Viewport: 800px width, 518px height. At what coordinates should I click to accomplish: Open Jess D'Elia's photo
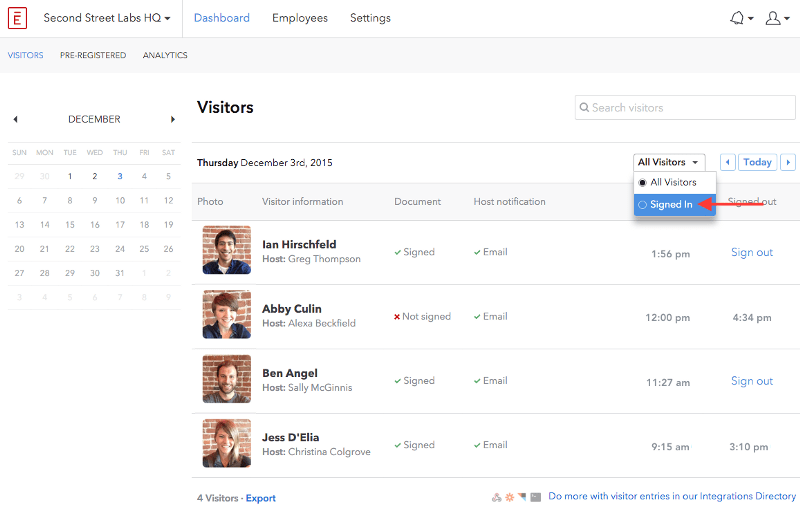(227, 443)
